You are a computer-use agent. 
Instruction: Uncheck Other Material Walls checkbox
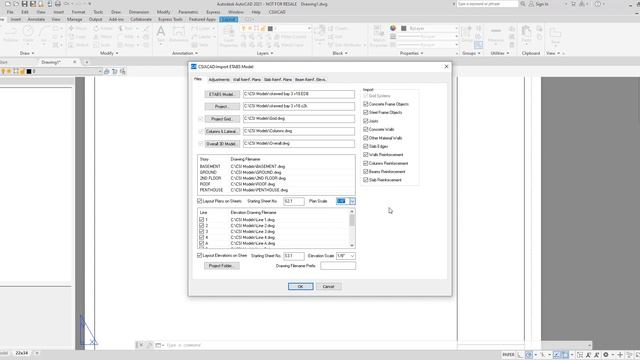[x=366, y=138]
